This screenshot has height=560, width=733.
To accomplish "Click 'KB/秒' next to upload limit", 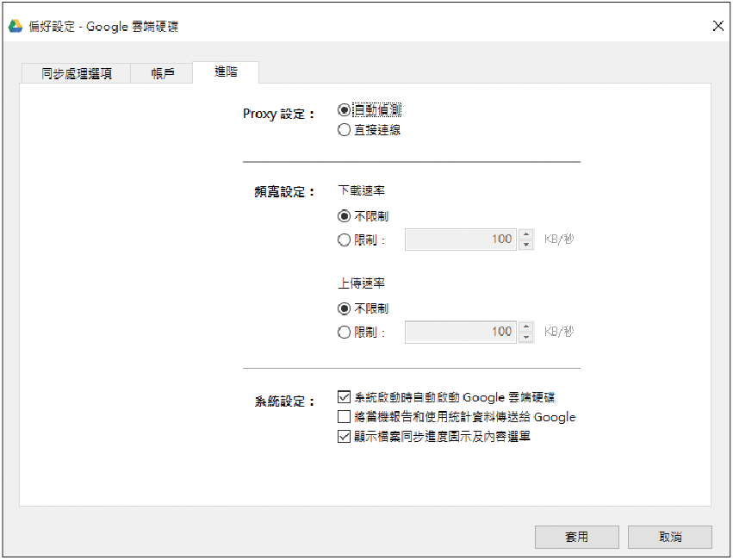I will [x=559, y=332].
